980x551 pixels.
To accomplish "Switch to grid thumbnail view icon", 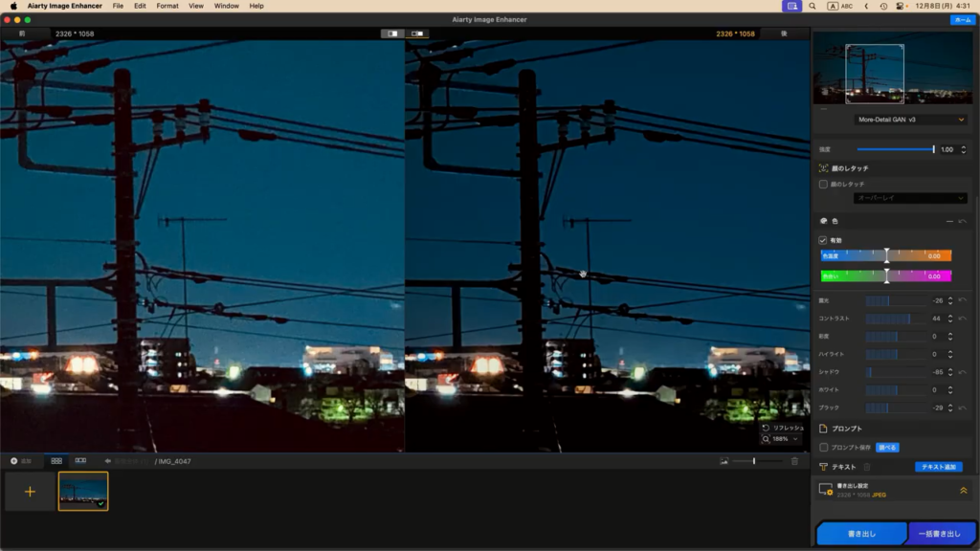I will click(x=56, y=461).
